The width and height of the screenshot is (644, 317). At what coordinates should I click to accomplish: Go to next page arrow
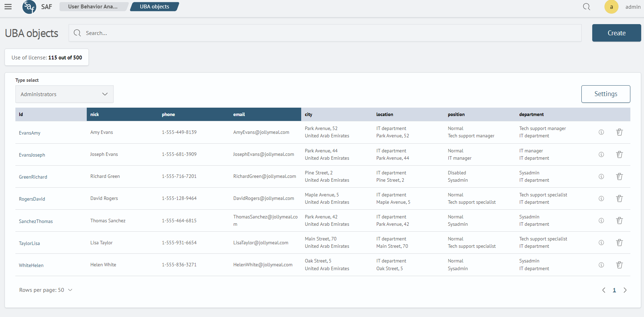[625, 290]
